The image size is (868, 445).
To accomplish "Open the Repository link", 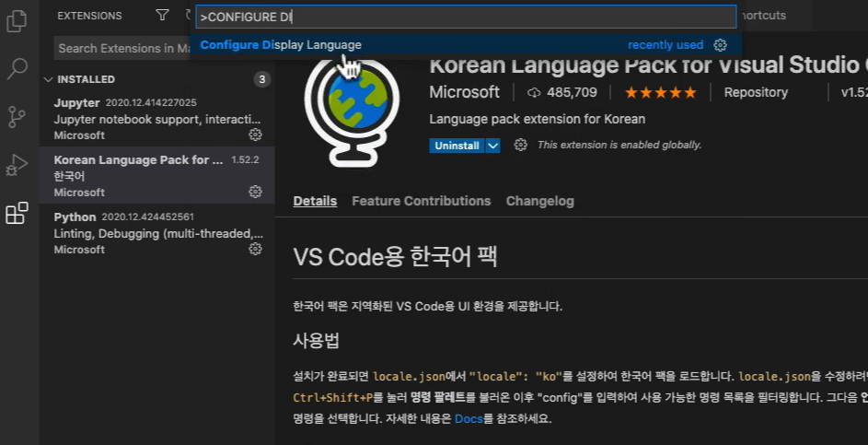I will click(x=756, y=92).
